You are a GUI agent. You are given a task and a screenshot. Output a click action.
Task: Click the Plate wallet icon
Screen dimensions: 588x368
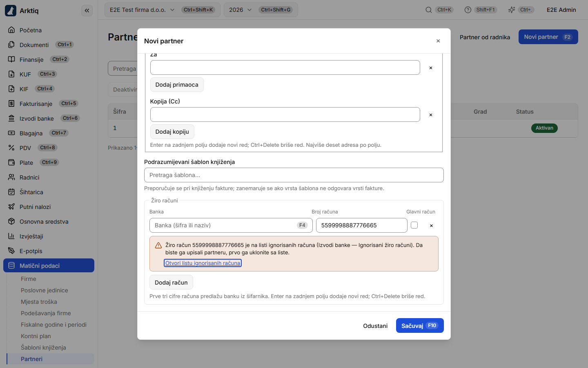[x=11, y=163]
